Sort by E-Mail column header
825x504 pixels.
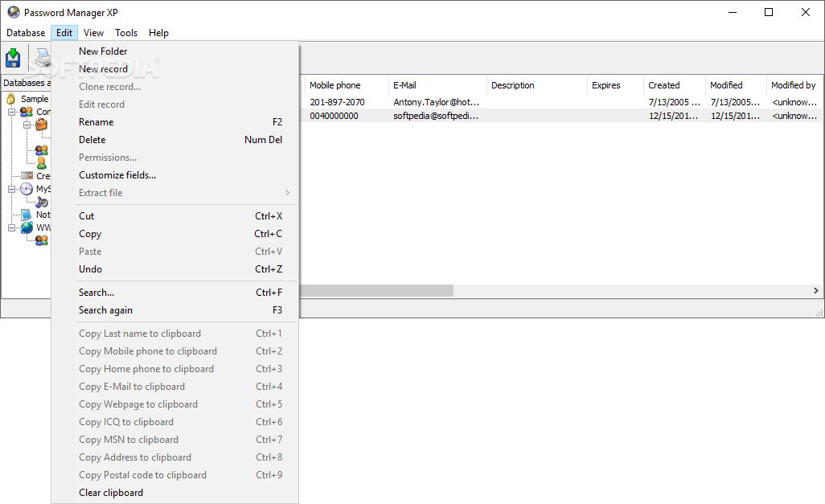(437, 85)
